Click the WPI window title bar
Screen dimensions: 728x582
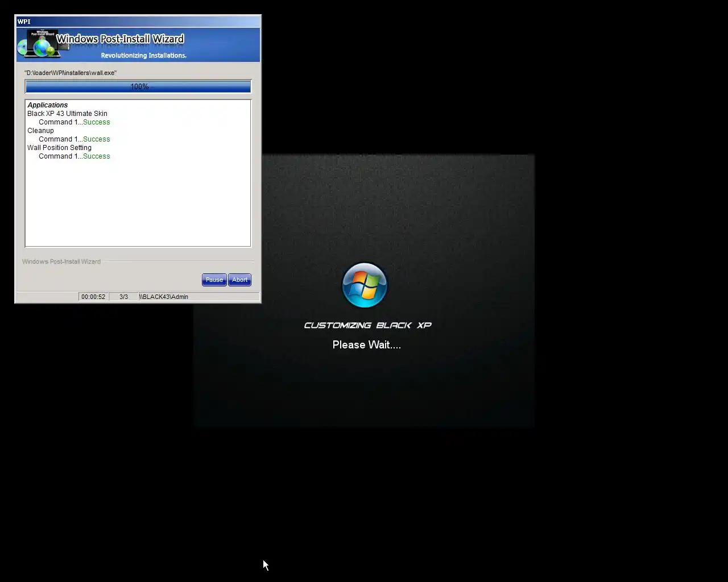click(138, 22)
